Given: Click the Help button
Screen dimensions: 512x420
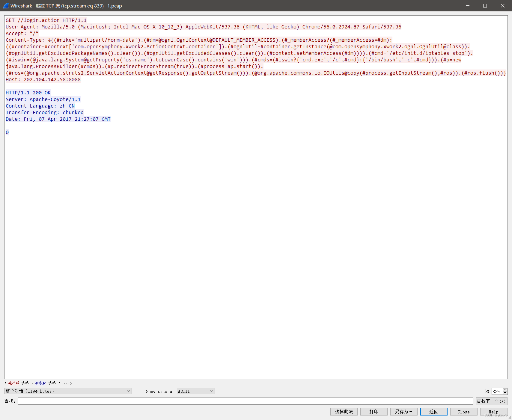Looking at the screenshot, I should tap(494, 412).
